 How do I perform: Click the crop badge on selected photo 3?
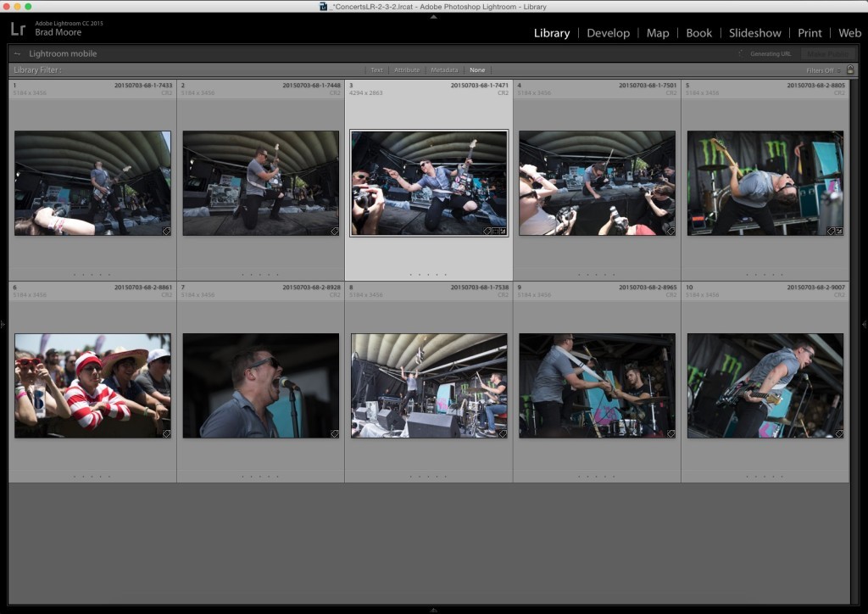click(495, 231)
